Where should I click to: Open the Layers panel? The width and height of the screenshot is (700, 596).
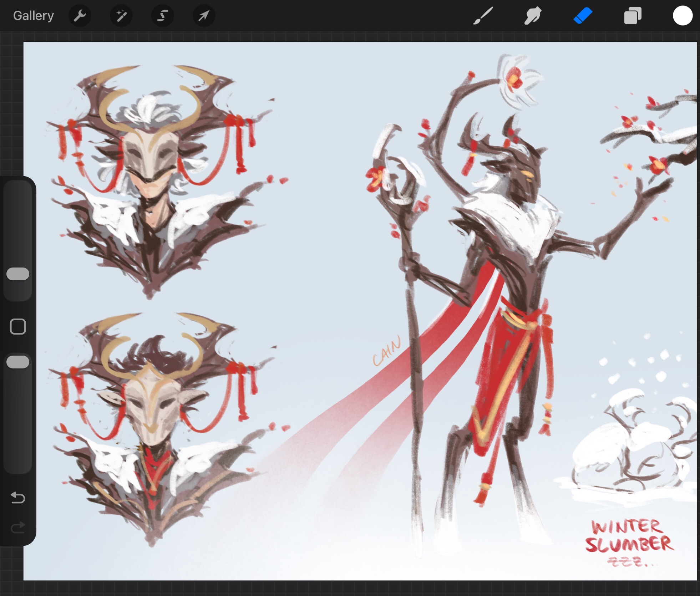(x=633, y=16)
